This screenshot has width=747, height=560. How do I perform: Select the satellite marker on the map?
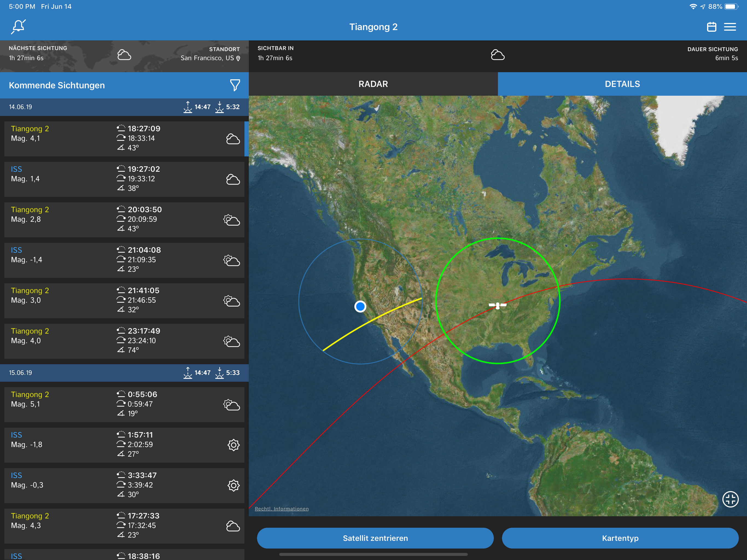point(497,305)
